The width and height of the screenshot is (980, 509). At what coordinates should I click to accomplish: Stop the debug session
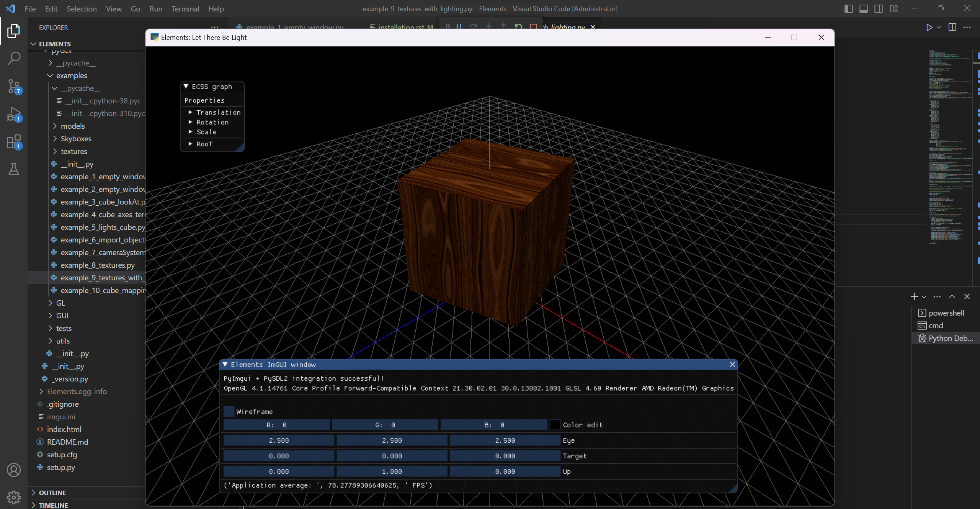533,27
